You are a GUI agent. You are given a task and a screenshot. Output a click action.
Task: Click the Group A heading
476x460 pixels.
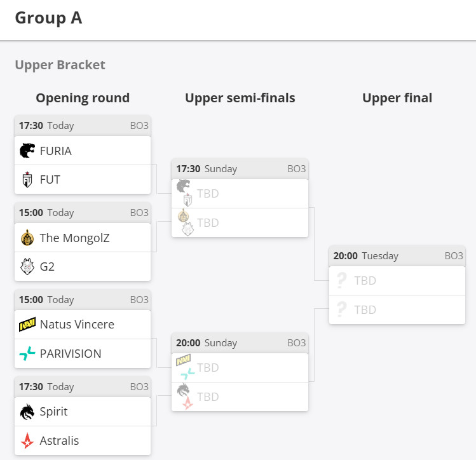pyautogui.click(x=48, y=18)
